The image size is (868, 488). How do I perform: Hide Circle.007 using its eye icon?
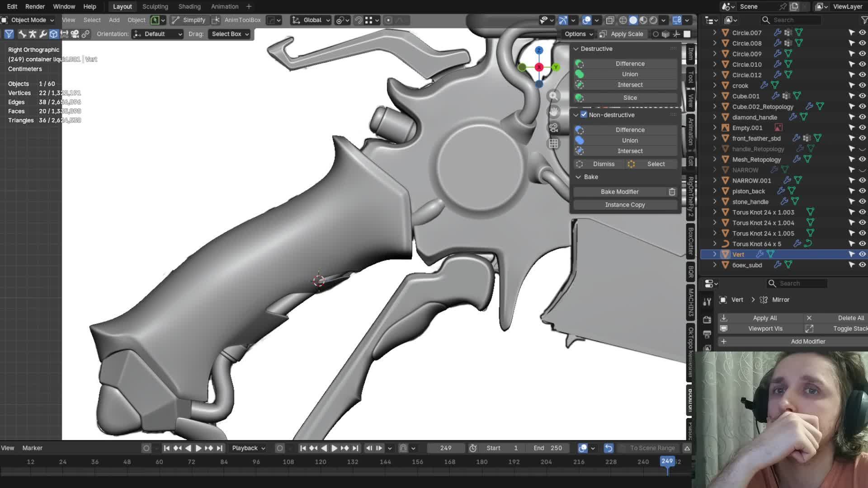863,33
